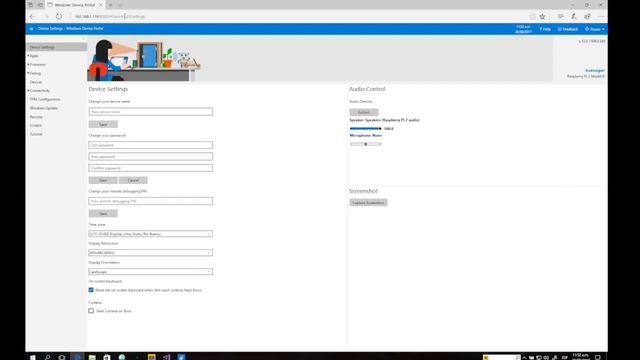Open the Edge hub (favorites list) icon
Image resolution: width=640 pixels, height=360 pixels.
[x=560, y=16]
